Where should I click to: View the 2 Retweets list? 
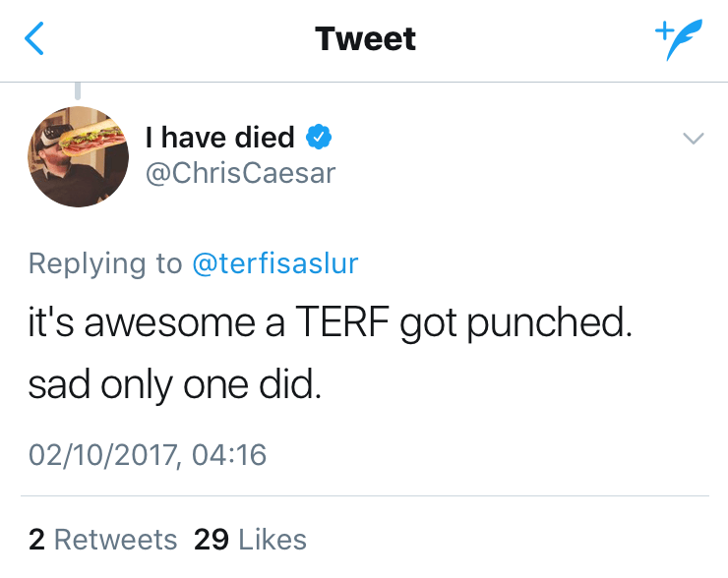click(103, 540)
